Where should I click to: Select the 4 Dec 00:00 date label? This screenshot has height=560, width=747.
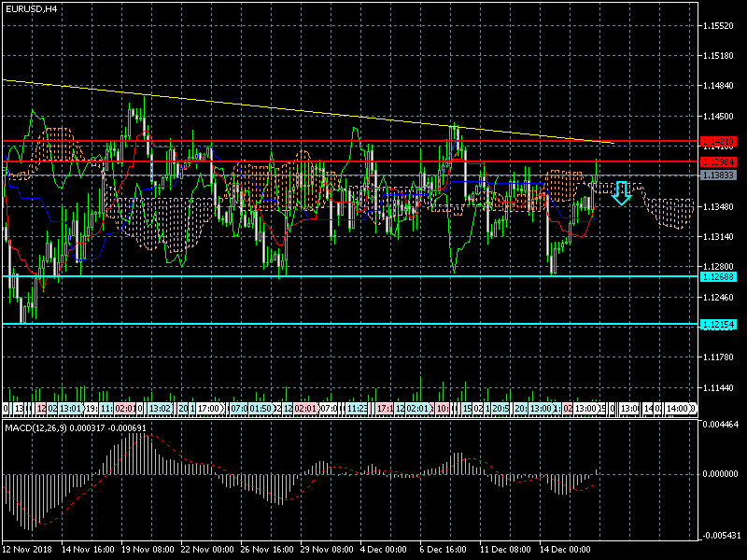(385, 548)
